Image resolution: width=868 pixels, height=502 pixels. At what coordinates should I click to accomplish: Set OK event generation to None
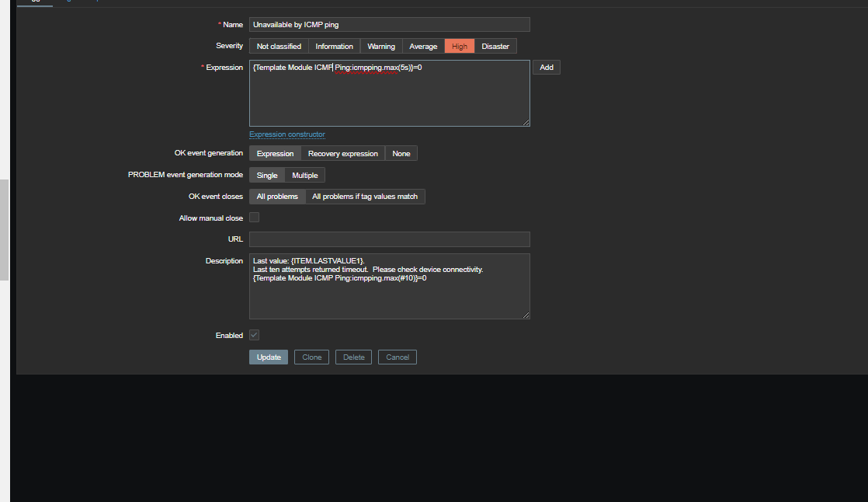point(401,154)
